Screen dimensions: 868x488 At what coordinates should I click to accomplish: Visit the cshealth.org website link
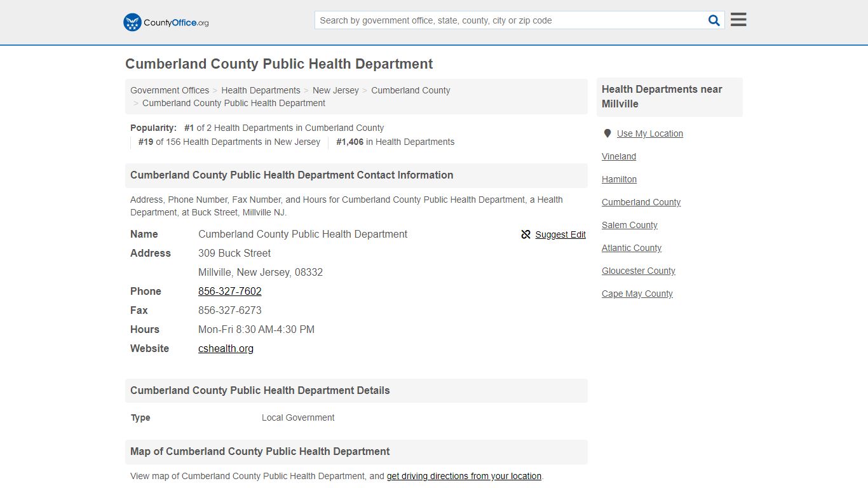226,348
